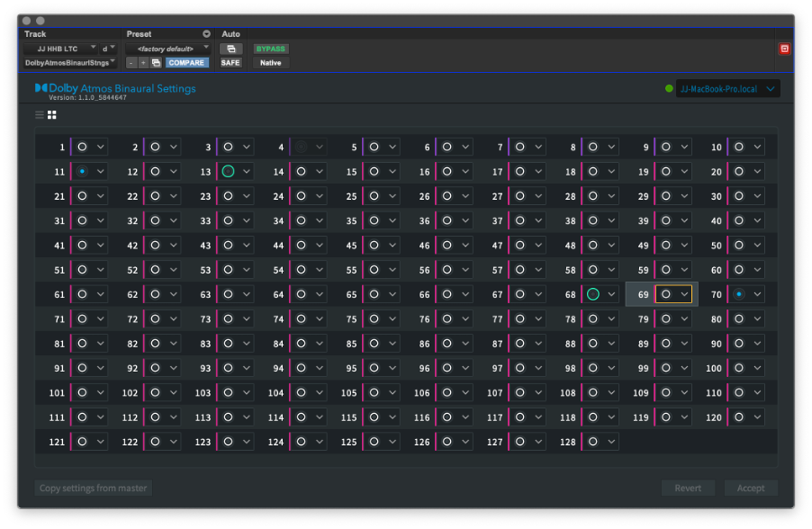Expand the dropdown chevron for object 33
Image resolution: width=812 pixels, height=529 pixels.
(247, 220)
